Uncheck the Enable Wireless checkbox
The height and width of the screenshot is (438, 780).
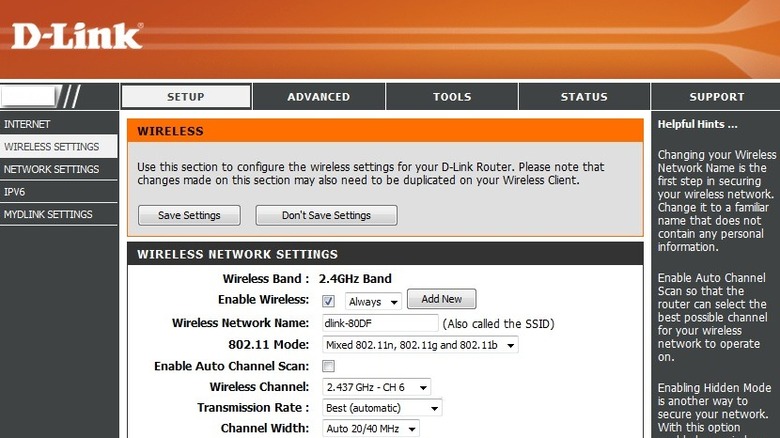[x=328, y=301]
